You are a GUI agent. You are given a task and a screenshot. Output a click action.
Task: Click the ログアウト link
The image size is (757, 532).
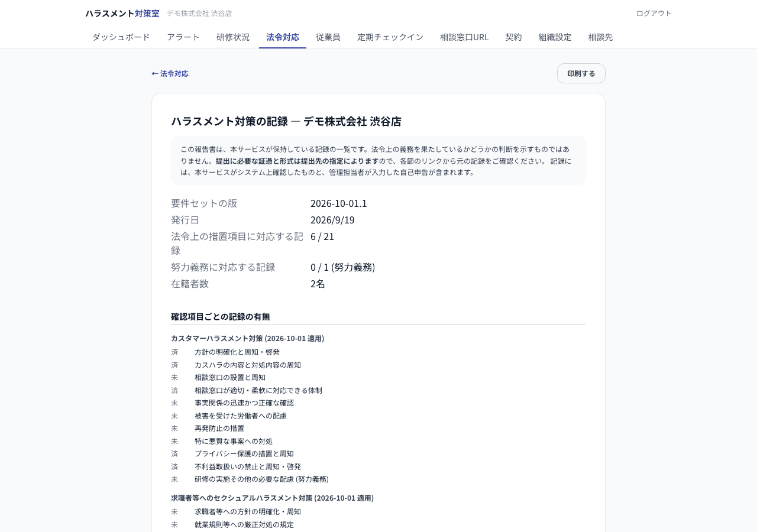point(654,13)
